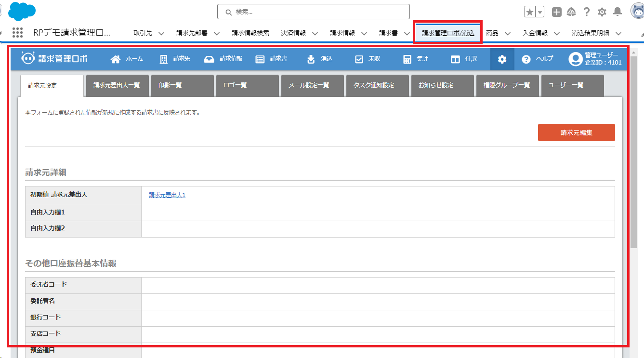
Task: Open the global create plus icon
Action: pos(556,12)
